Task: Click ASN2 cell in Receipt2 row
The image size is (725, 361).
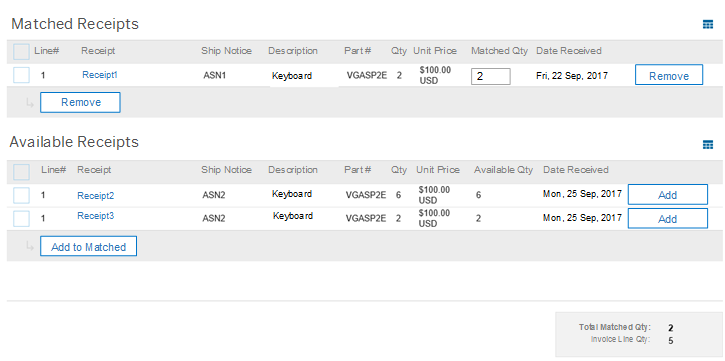Action: (x=214, y=195)
